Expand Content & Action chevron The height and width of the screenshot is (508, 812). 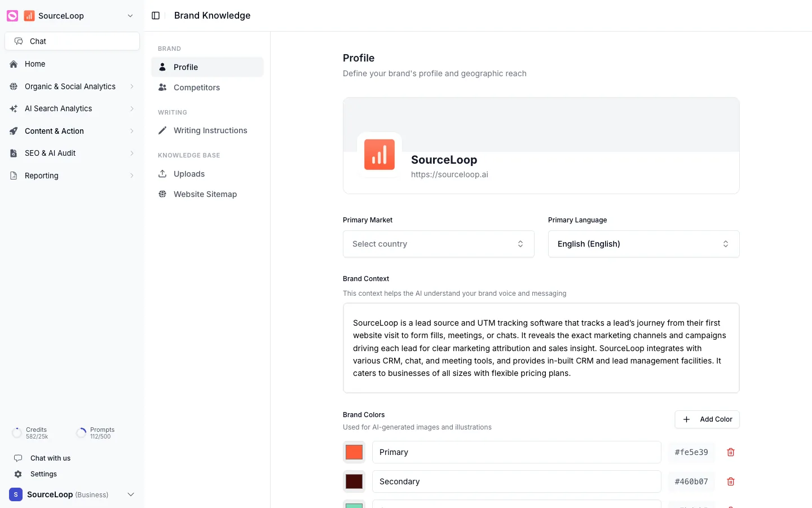click(x=132, y=131)
